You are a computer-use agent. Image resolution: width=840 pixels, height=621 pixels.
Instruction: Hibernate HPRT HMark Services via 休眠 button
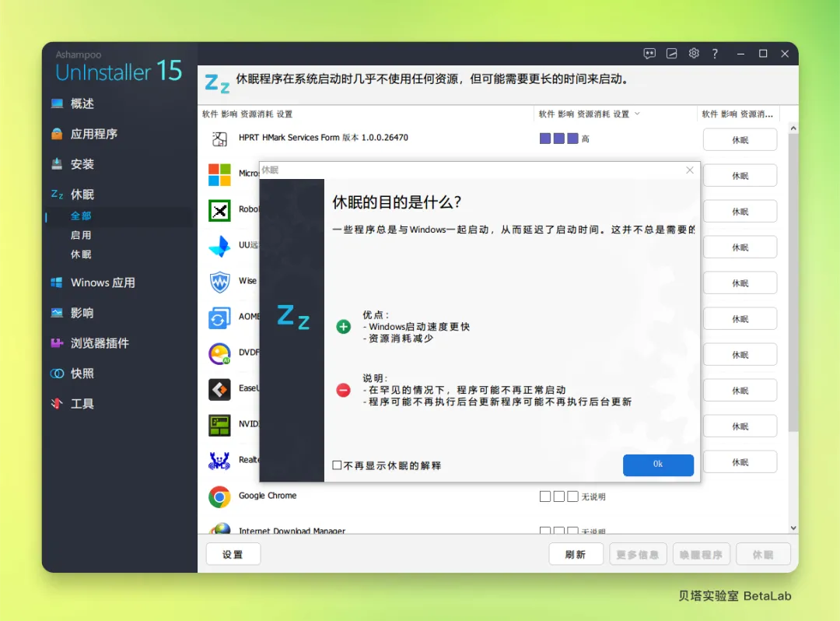coord(740,140)
